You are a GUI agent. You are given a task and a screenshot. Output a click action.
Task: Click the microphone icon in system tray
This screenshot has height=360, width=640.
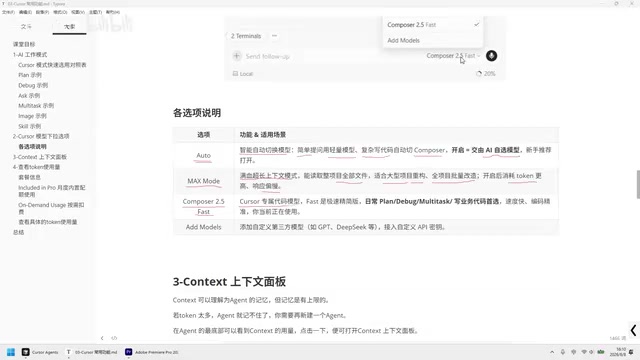click(x=563, y=352)
